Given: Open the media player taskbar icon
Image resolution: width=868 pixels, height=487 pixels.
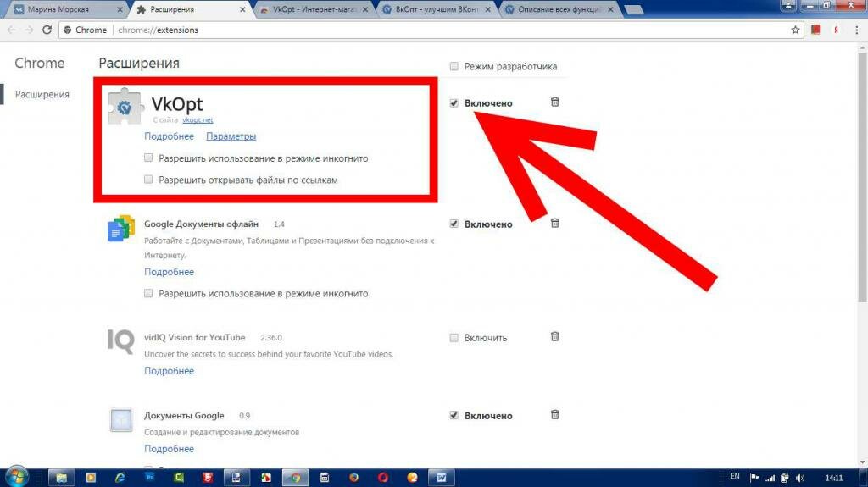Looking at the screenshot, I should (x=91, y=477).
